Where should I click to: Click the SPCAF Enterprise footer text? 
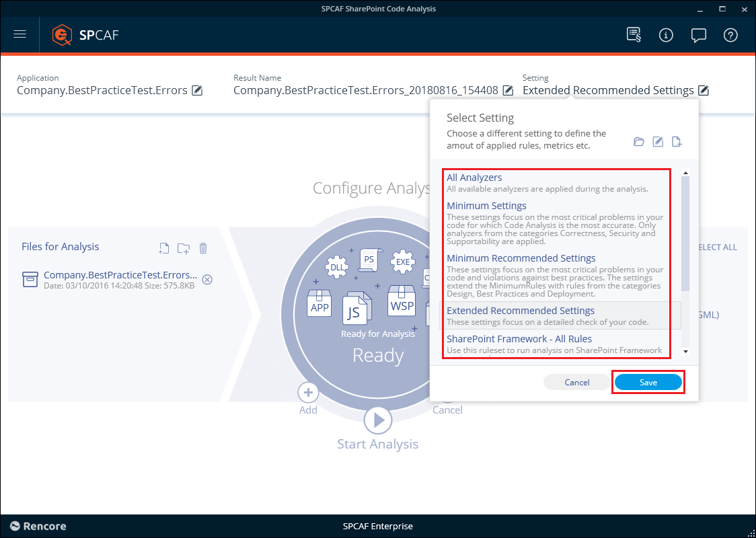[377, 527]
